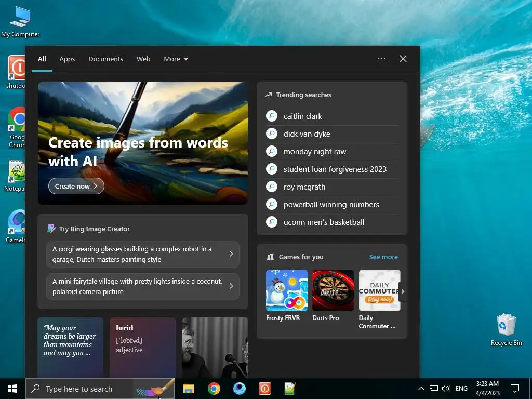The width and height of the screenshot is (532, 399).
Task: Open the network status tray icon
Action: 434,389
